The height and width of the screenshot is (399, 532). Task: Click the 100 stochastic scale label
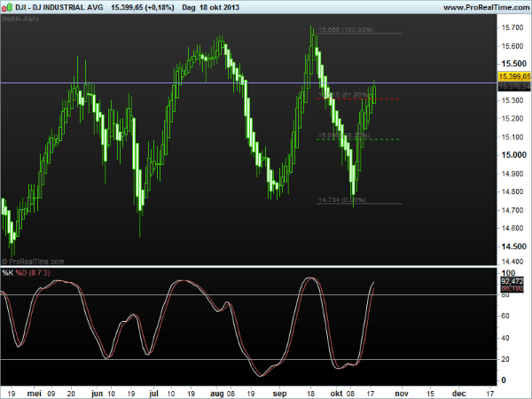click(508, 273)
